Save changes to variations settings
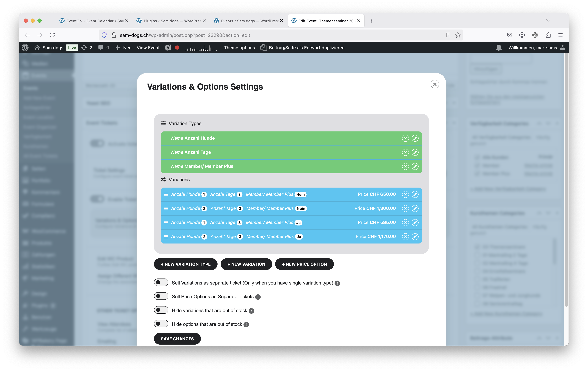Viewport: 588px width, 371px height. pyautogui.click(x=177, y=339)
